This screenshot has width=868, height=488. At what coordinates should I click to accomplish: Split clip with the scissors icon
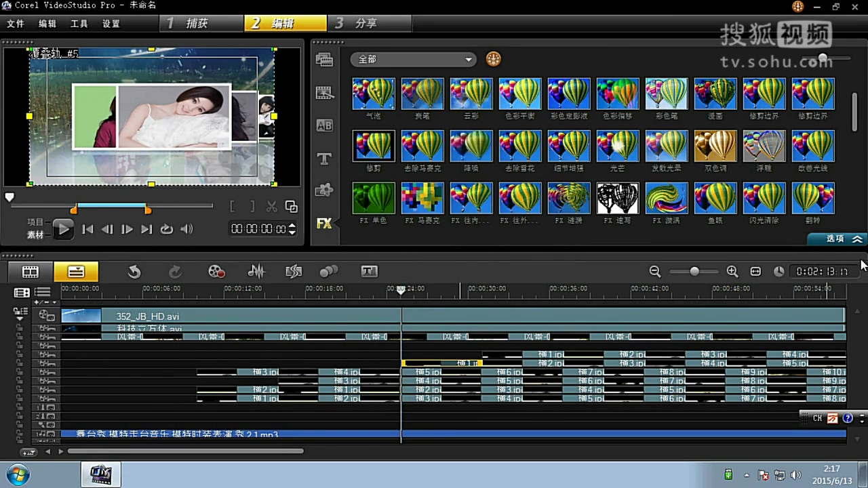coord(272,207)
